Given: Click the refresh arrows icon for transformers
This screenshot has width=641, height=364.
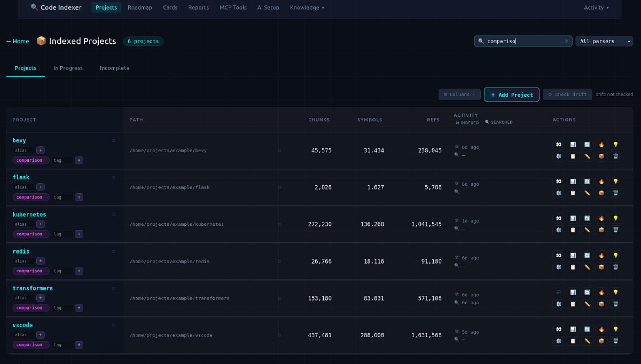Looking at the screenshot, I should click(x=587, y=292).
